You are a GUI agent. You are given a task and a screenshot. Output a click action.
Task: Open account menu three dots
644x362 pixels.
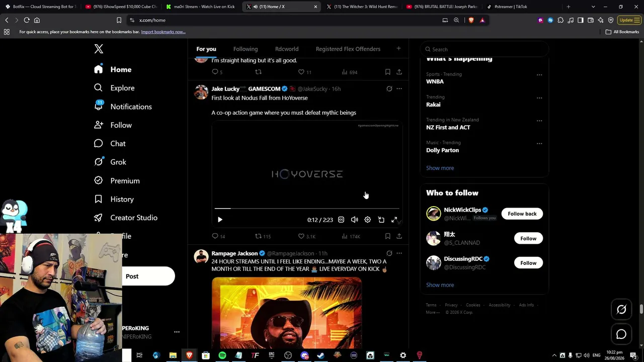coord(177,332)
